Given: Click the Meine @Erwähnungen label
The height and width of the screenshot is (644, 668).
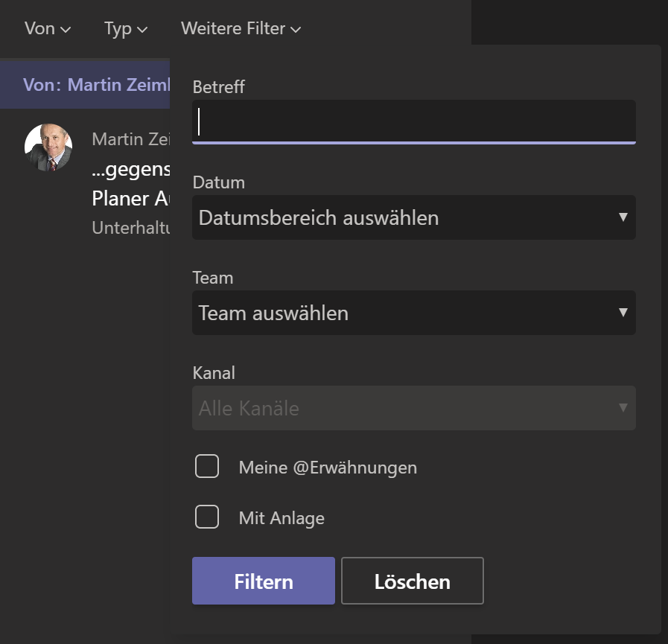Looking at the screenshot, I should pos(328,468).
